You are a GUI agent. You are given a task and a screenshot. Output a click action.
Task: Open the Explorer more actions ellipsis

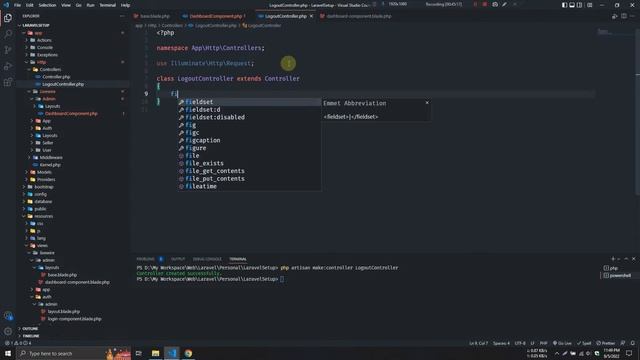click(122, 16)
